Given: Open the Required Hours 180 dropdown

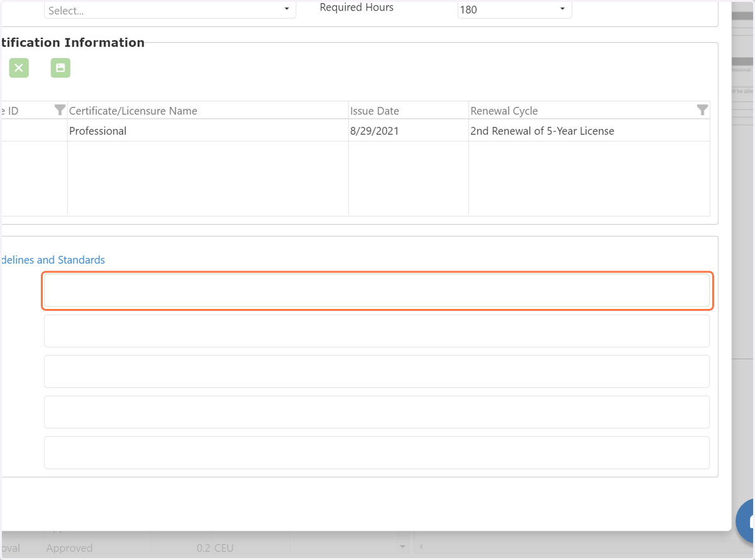Looking at the screenshot, I should [x=515, y=9].
